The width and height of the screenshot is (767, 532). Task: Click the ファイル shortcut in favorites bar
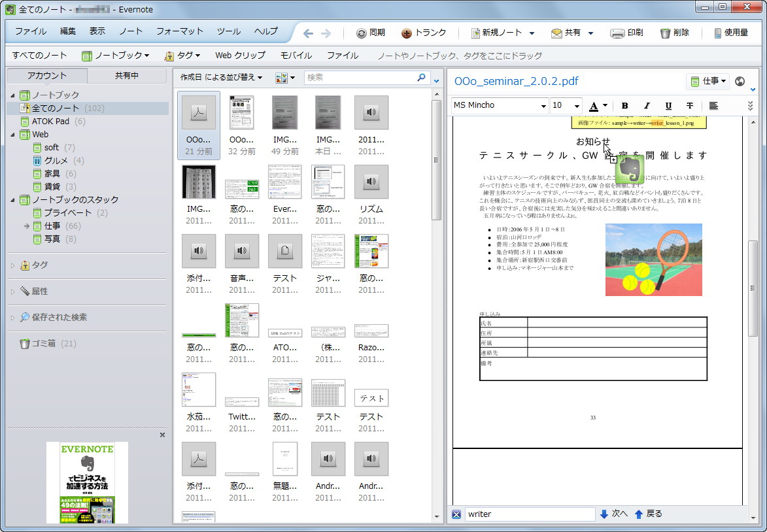click(343, 56)
